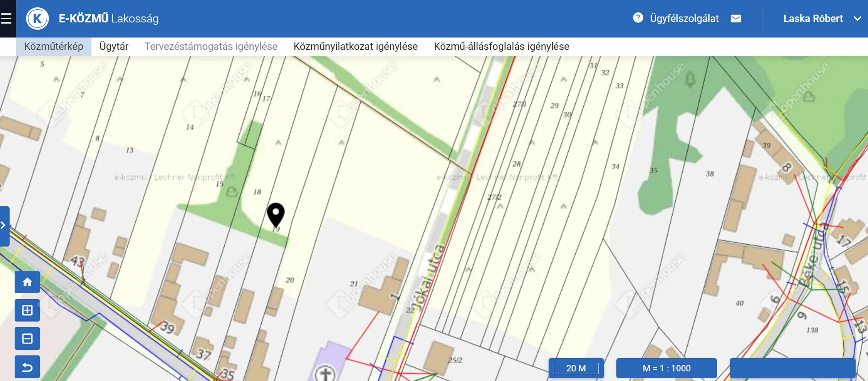Click parcel number 21 on the map
Image resolution: width=868 pixels, height=381 pixels.
point(354,284)
